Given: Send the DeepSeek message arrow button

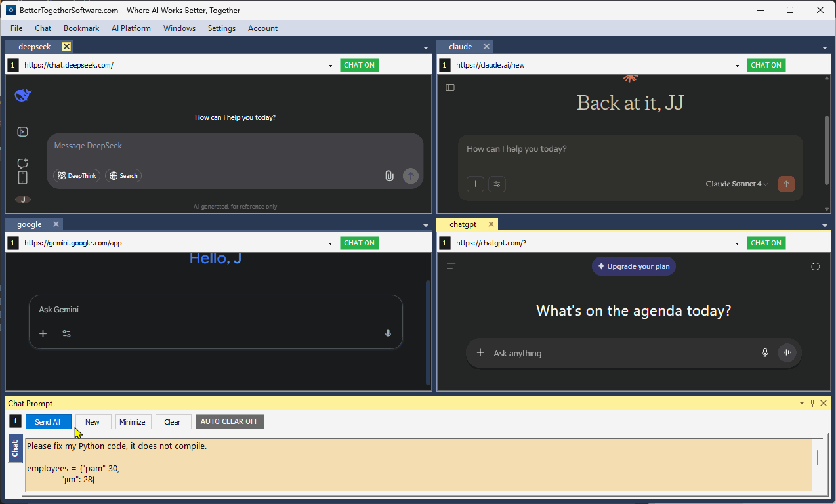Looking at the screenshot, I should [x=411, y=176].
